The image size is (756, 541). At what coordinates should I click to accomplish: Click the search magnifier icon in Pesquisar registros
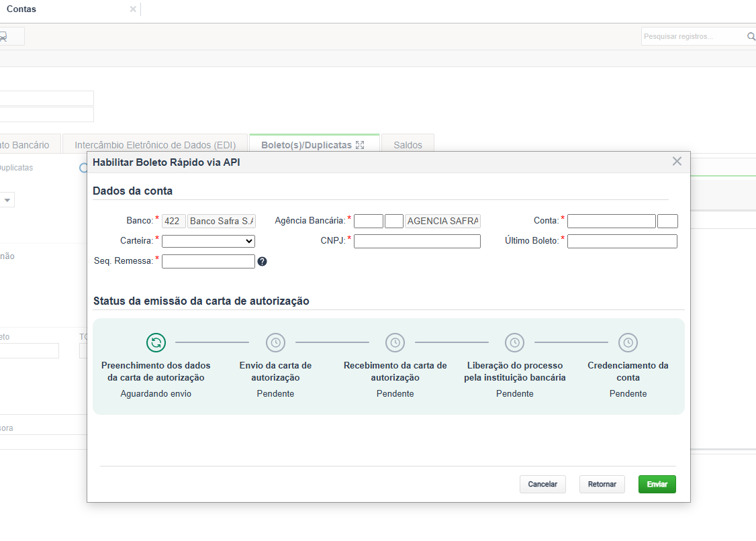[751, 37]
